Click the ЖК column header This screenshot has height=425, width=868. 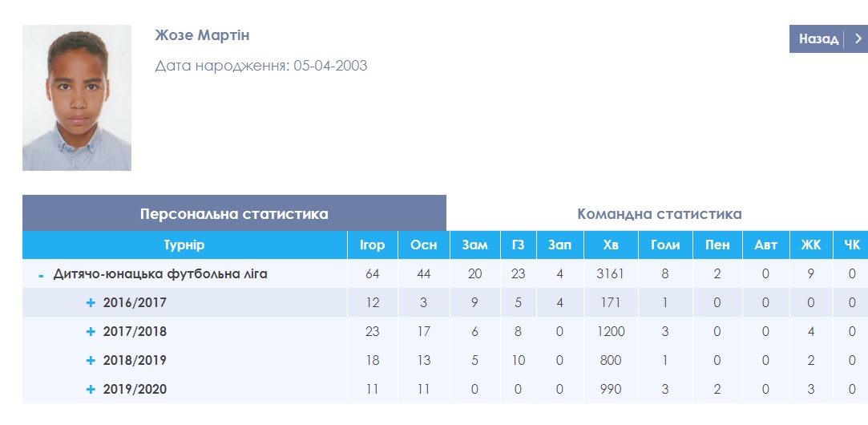[x=810, y=245]
